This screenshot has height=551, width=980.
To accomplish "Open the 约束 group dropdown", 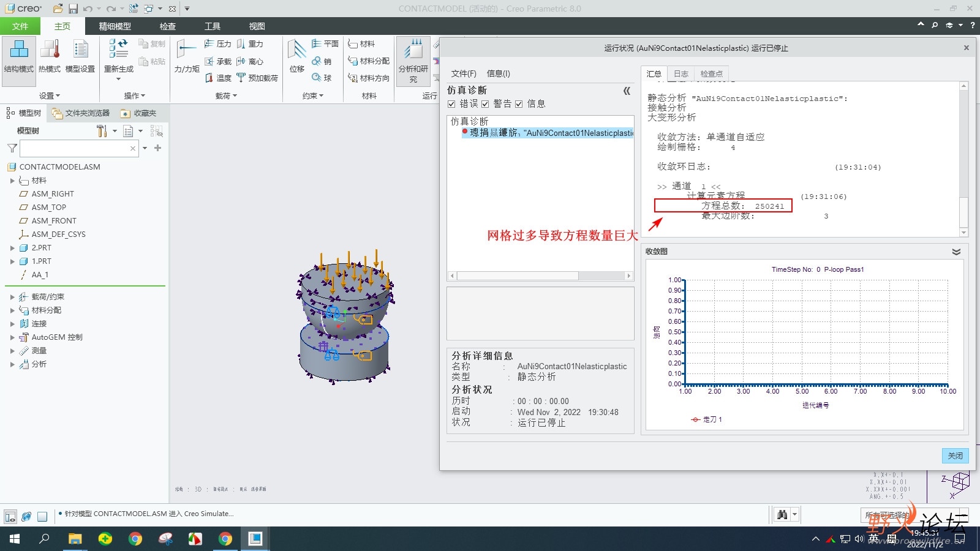I will coord(312,96).
